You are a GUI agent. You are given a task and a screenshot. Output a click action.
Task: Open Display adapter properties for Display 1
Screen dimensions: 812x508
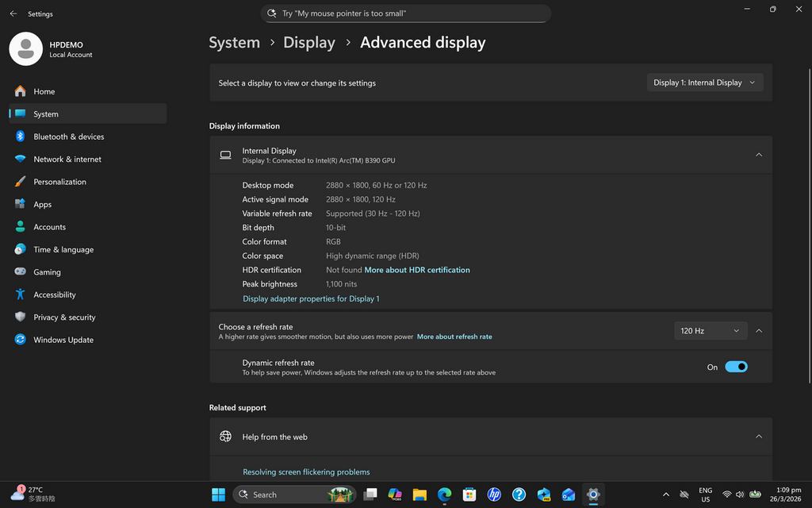[x=311, y=298]
